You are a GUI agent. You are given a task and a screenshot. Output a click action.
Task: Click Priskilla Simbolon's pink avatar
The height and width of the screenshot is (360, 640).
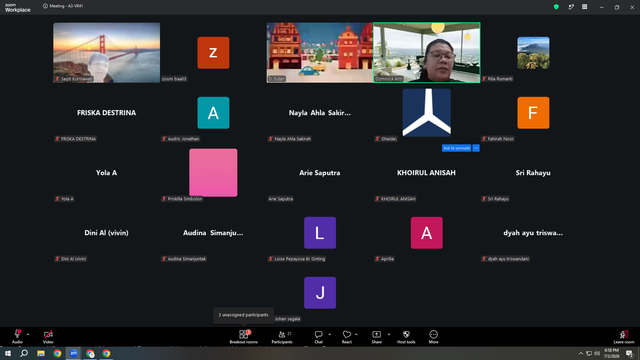(x=213, y=173)
